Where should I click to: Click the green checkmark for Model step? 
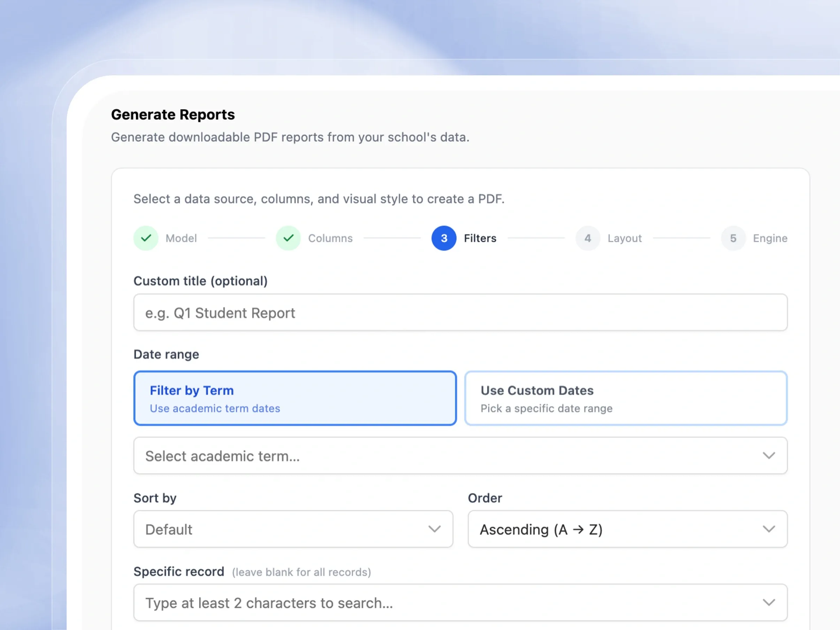(x=146, y=238)
